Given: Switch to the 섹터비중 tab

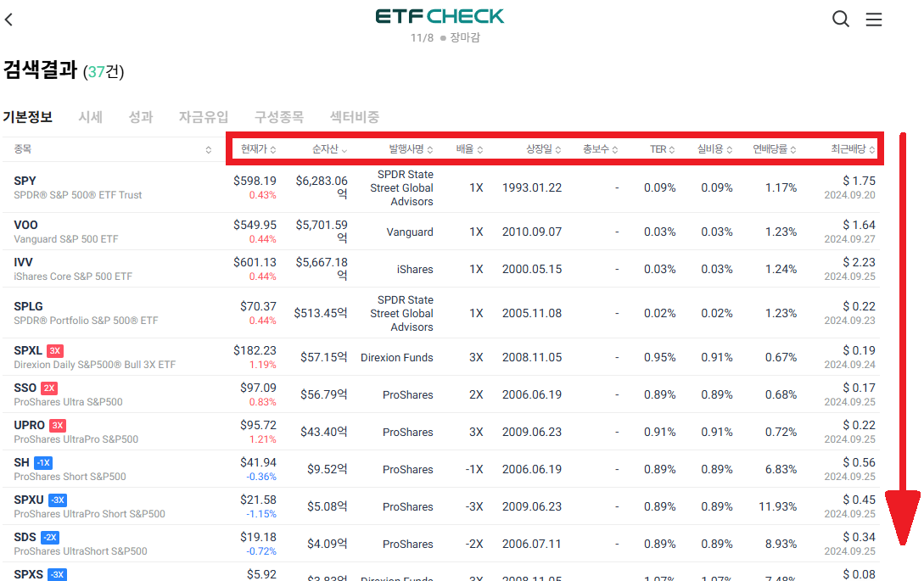Looking at the screenshot, I should [354, 117].
